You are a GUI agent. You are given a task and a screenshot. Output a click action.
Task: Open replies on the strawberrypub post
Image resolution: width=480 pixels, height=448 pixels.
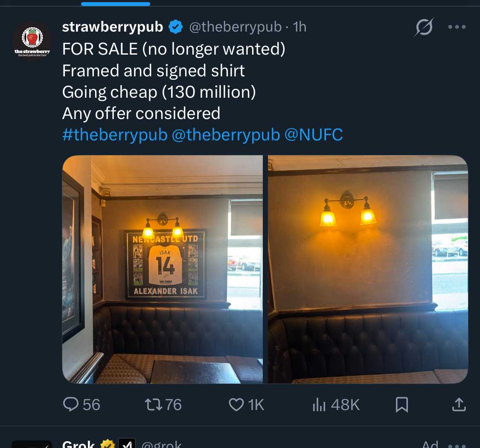tap(81, 404)
